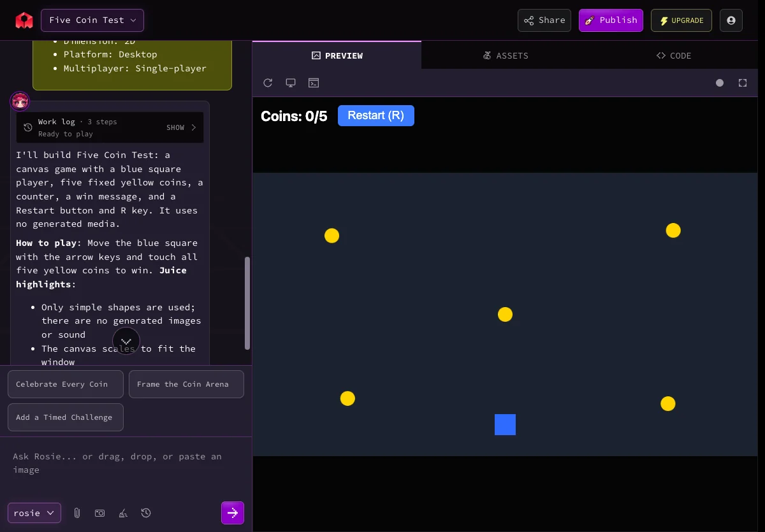Viewport: 765px width, 532px height.
Task: Click the 'Platform: Desktop' list item
Action: [x=110, y=54]
